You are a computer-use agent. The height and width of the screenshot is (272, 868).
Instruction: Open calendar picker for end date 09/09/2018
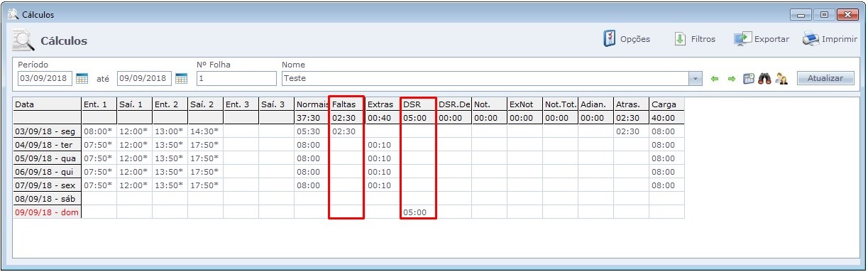pyautogui.click(x=181, y=78)
